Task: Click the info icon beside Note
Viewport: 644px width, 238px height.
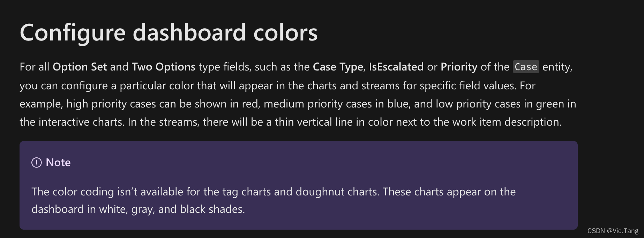Action: coord(36,163)
